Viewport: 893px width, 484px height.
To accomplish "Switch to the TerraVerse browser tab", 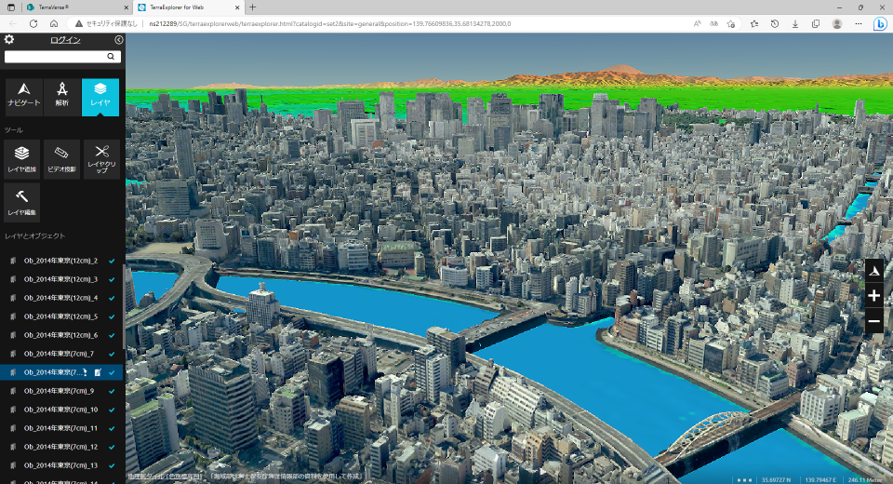I will [x=77, y=7].
